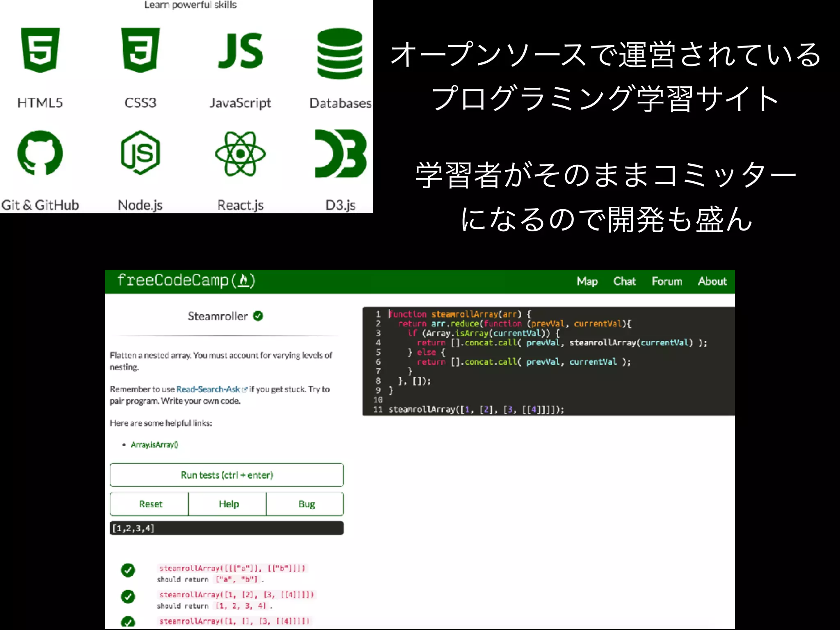Viewport: 840px width, 630px height.
Task: Click the freeCodeCamp title text
Action: pyautogui.click(x=173, y=281)
